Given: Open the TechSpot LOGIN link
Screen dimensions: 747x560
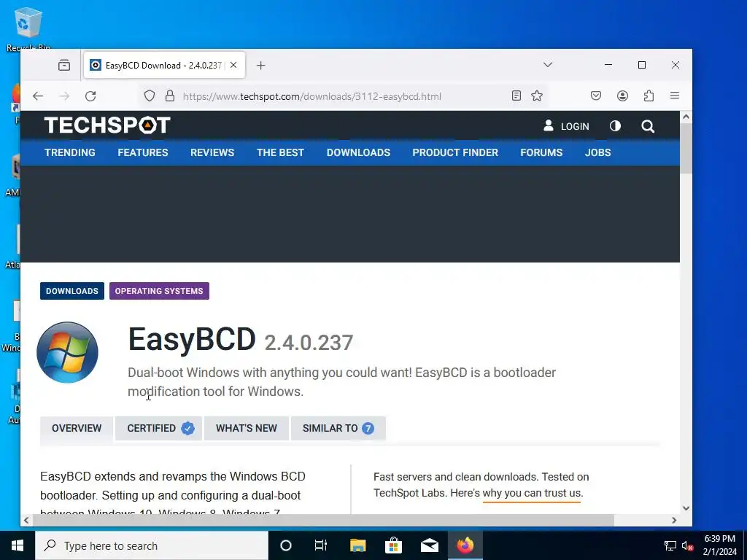Looking at the screenshot, I should (x=566, y=126).
